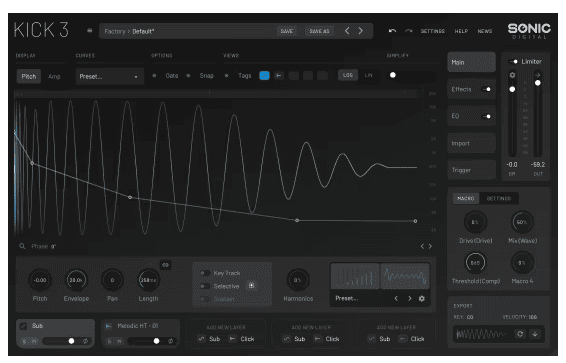Add Click in first Add New Layer slot

242,339
